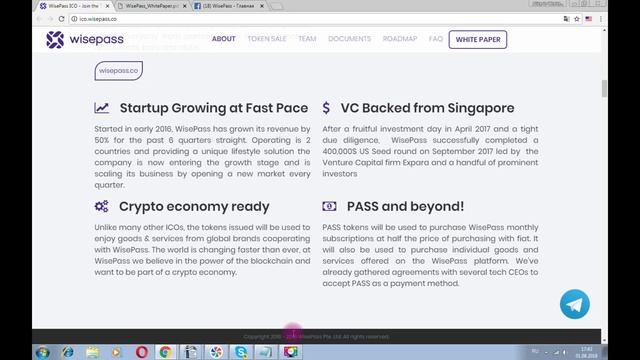Open the media player taskbar icon
The width and height of the screenshot is (640, 360).
(x=117, y=352)
